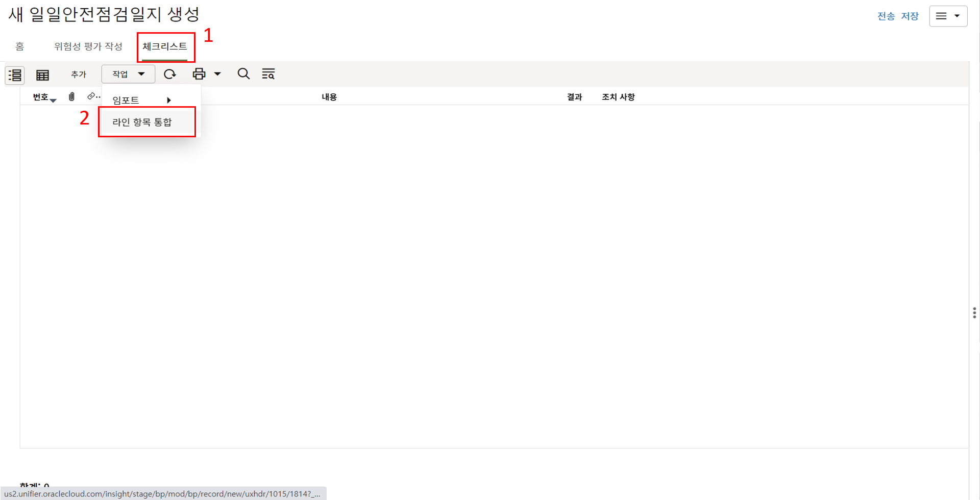Open the print options dropdown arrow
980x500 pixels.
[x=217, y=74]
